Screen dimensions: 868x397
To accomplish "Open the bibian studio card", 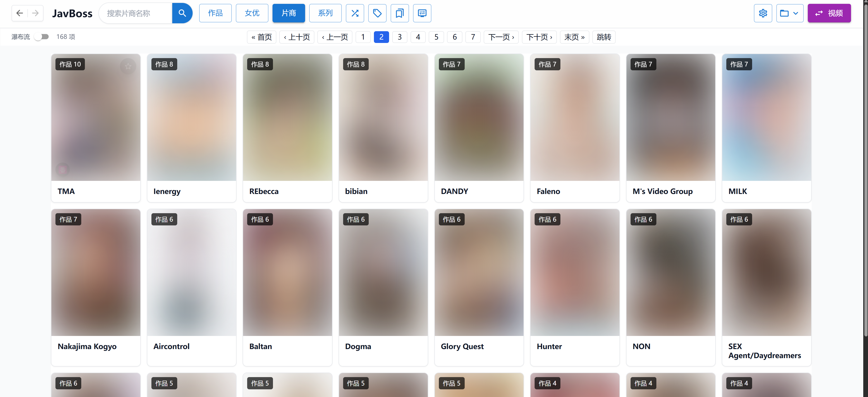I will 383,128.
